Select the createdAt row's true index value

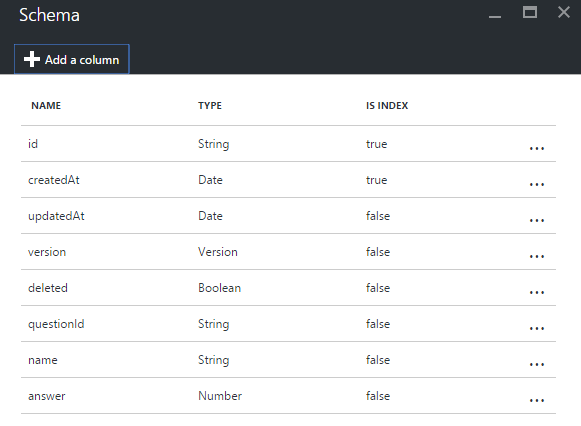376,180
